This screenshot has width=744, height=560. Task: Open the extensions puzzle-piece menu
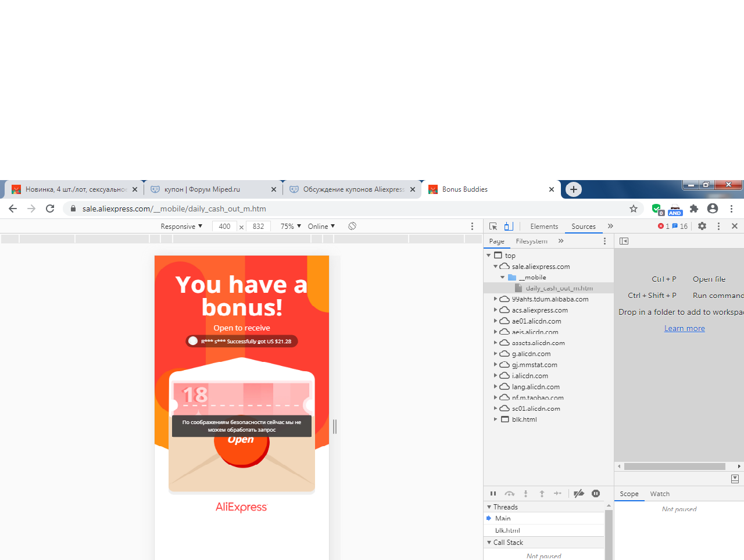694,209
